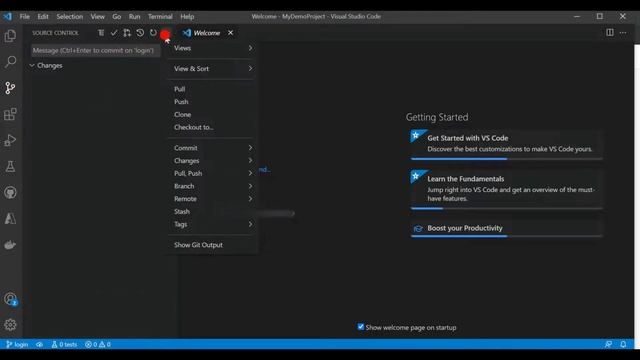Close the Welcome tab
Screen dimensions: 640x360
(x=231, y=33)
